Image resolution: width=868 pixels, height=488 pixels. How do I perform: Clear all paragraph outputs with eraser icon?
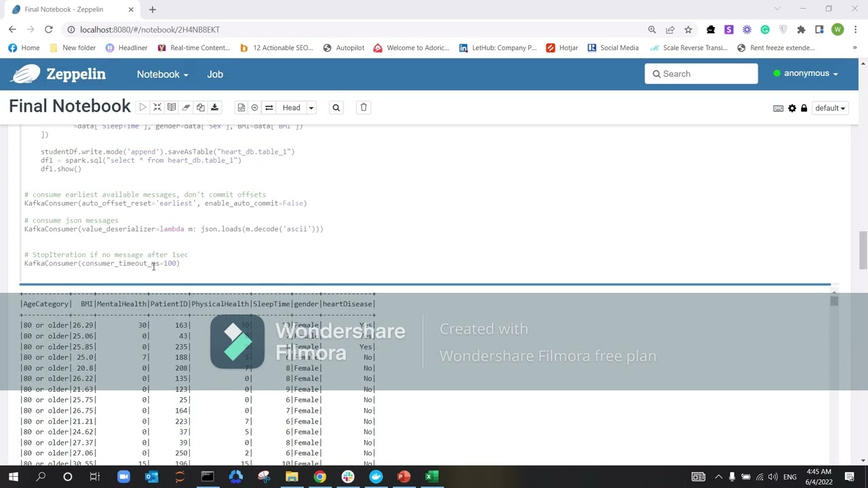click(186, 107)
